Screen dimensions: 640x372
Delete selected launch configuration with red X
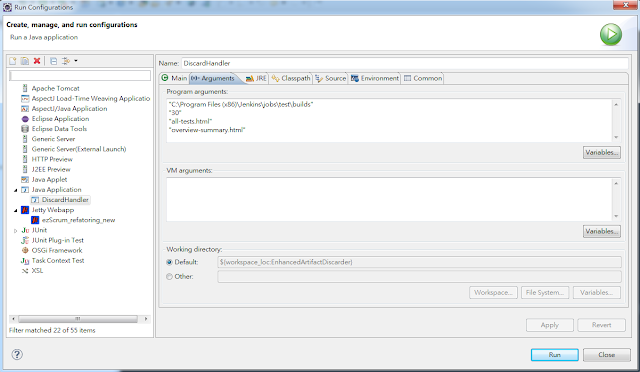37,61
